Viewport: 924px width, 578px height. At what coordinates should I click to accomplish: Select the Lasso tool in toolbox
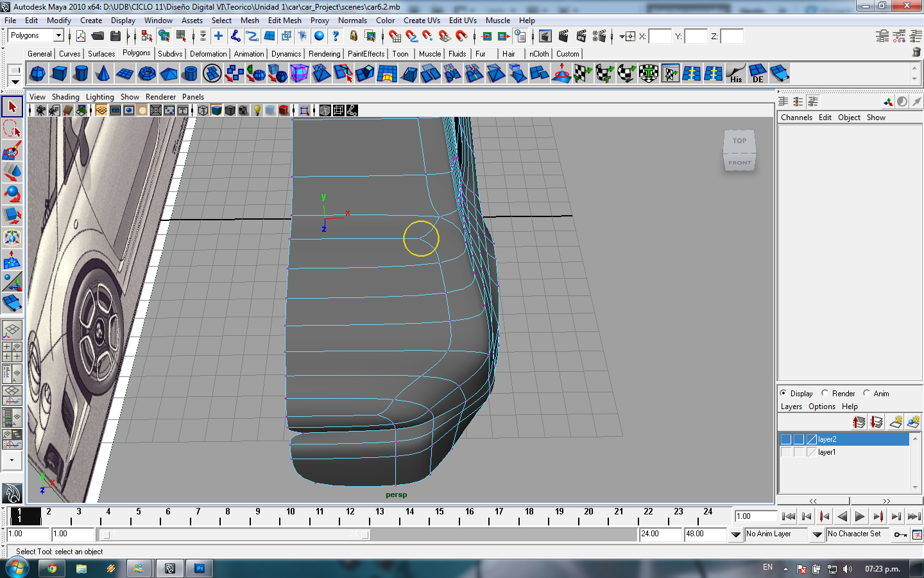(x=12, y=129)
